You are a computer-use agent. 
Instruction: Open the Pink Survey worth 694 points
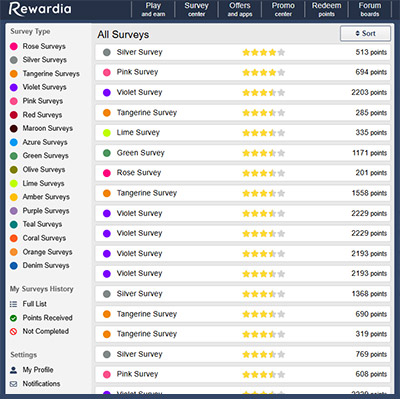pos(243,72)
